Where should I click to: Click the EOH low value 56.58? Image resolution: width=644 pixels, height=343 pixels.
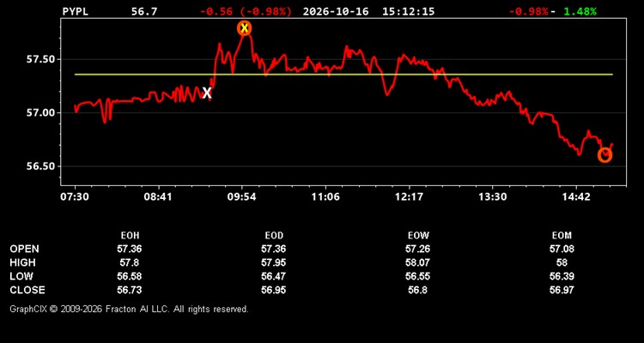(130, 276)
